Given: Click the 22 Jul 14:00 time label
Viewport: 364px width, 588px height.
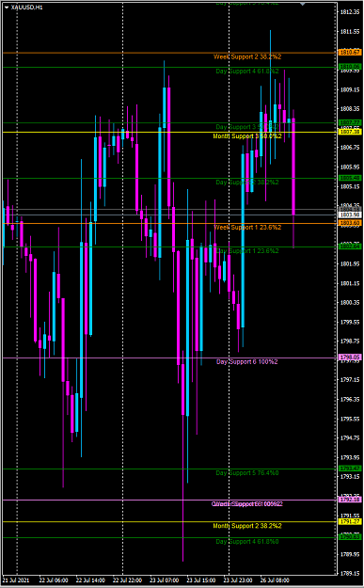Looking at the screenshot, I should (89, 580).
